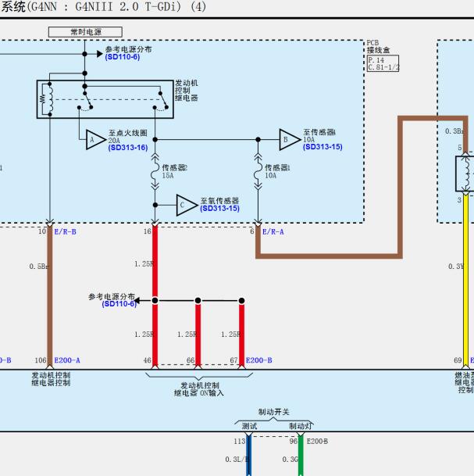Select the 发动机控制继电器 relay label

coord(186,90)
